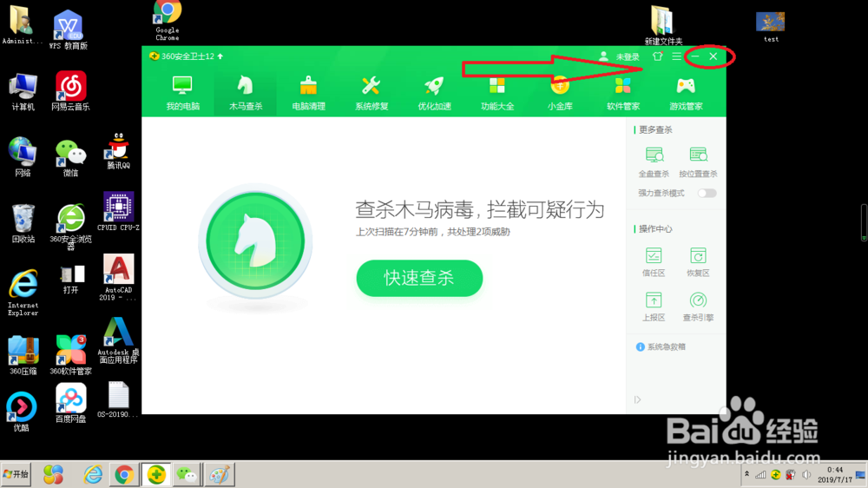Open 游戏管家 from the toolbar
868x488 pixels.
tap(686, 93)
